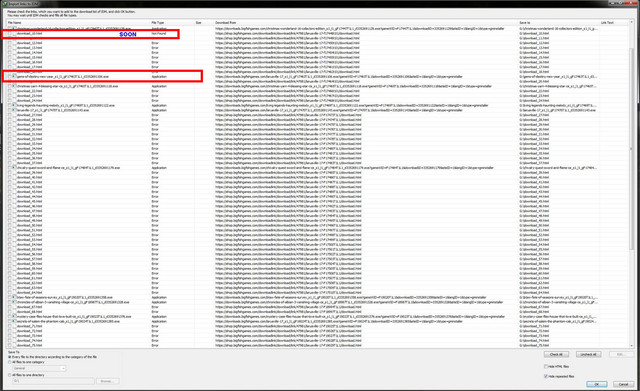The image size is (640, 391).
Task: Tick the mystery-case-files exe row checkbox
Action: click(10, 316)
